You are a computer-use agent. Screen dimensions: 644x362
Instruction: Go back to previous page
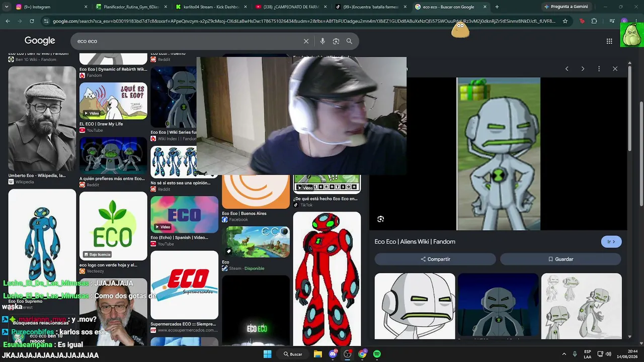tap(8, 21)
